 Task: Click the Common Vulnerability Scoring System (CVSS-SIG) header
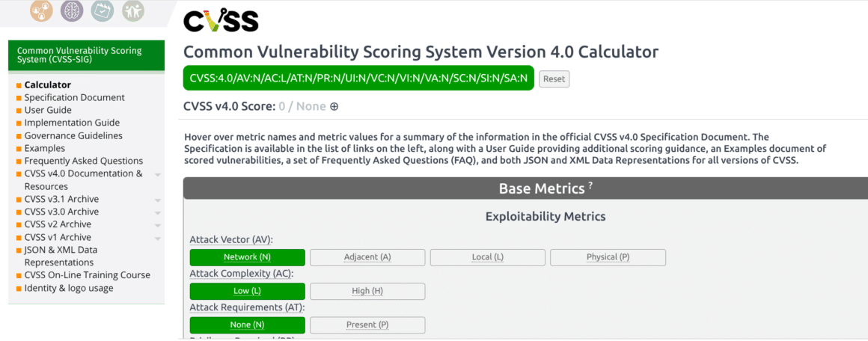[x=86, y=55]
